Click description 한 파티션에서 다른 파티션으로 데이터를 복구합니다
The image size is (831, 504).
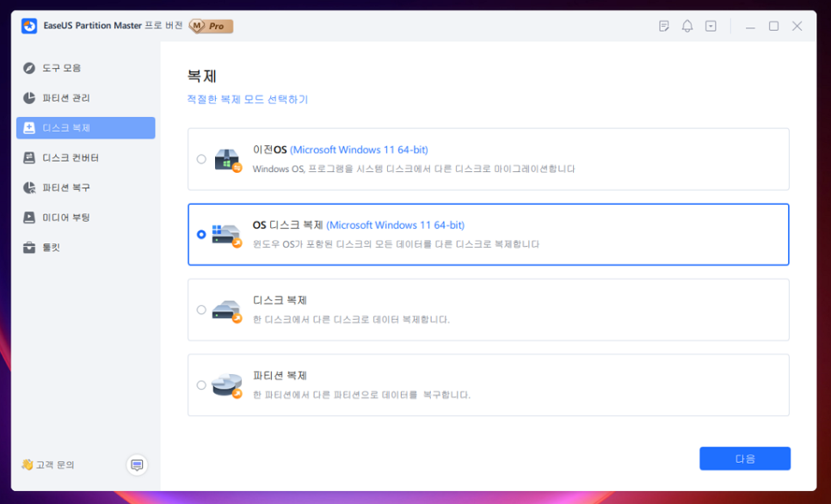(x=361, y=395)
